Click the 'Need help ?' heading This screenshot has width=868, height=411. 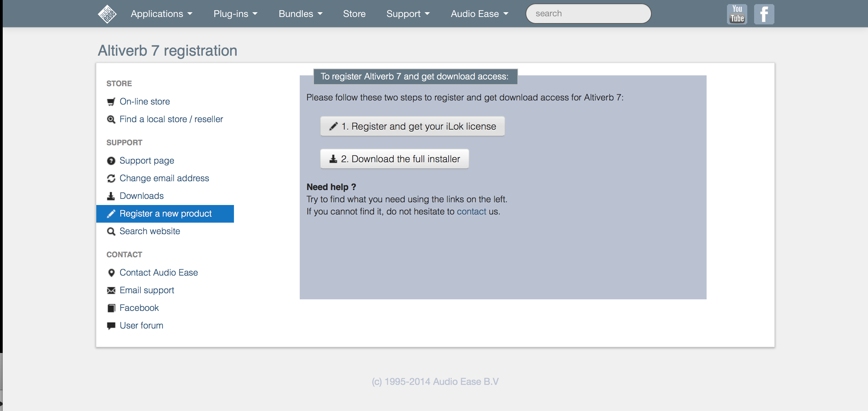331,187
